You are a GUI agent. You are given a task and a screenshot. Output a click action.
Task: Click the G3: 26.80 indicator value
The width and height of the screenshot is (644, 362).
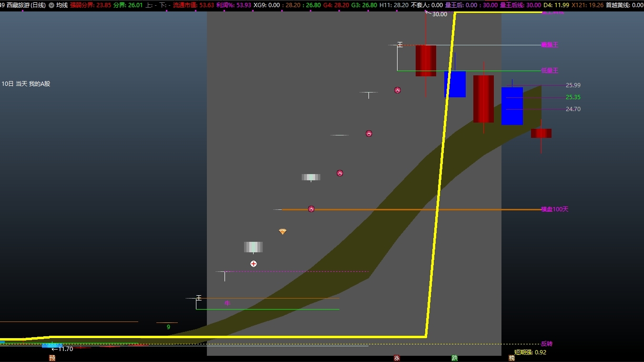[364, 5]
